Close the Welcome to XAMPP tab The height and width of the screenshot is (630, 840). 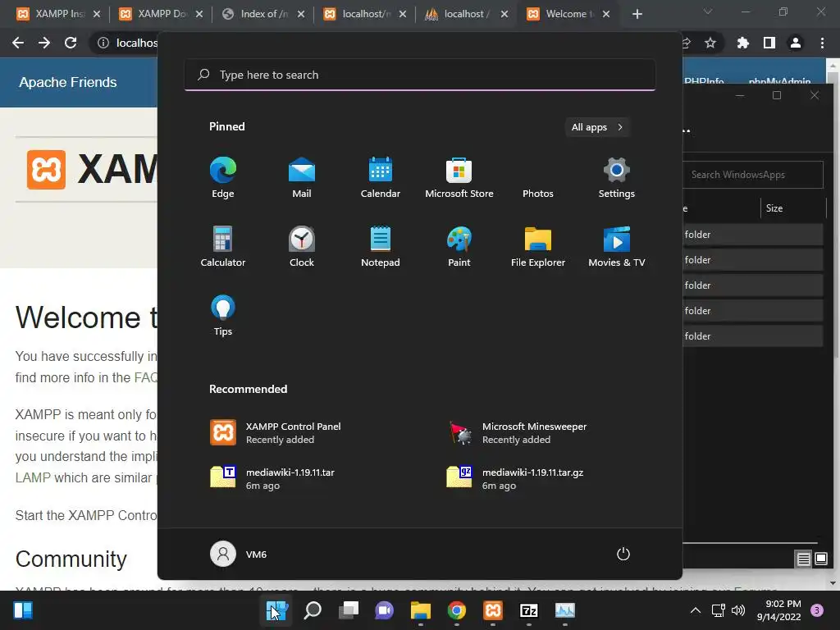[x=606, y=15]
